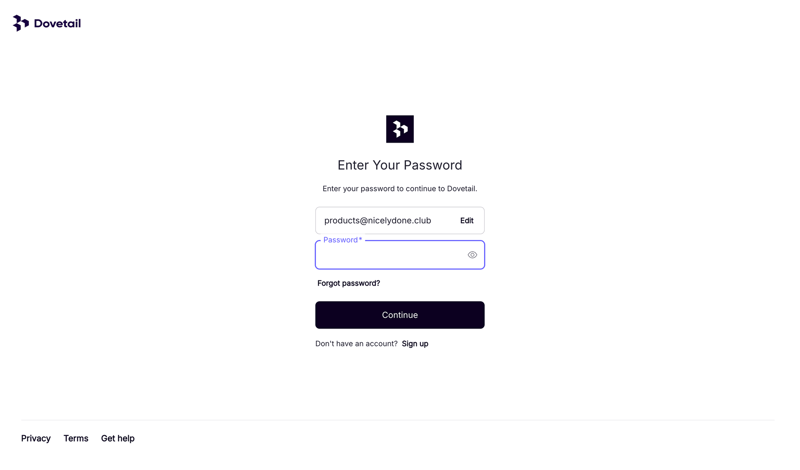
Task: Click the Don't have an account? text
Action: click(x=356, y=344)
